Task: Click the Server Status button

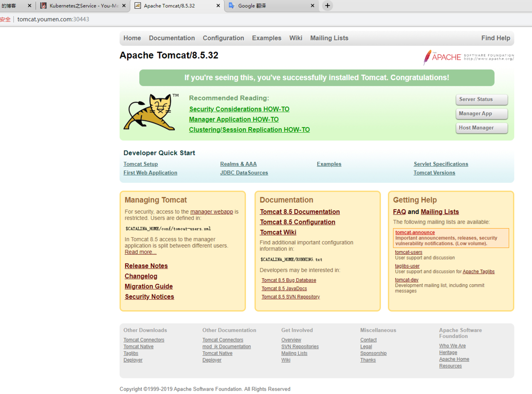Action: [x=482, y=100]
